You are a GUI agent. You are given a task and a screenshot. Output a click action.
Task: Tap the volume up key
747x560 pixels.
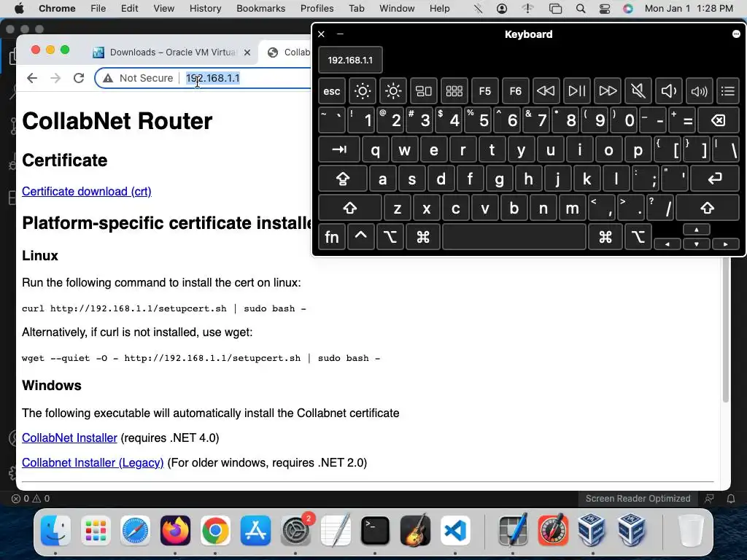pyautogui.click(x=700, y=91)
